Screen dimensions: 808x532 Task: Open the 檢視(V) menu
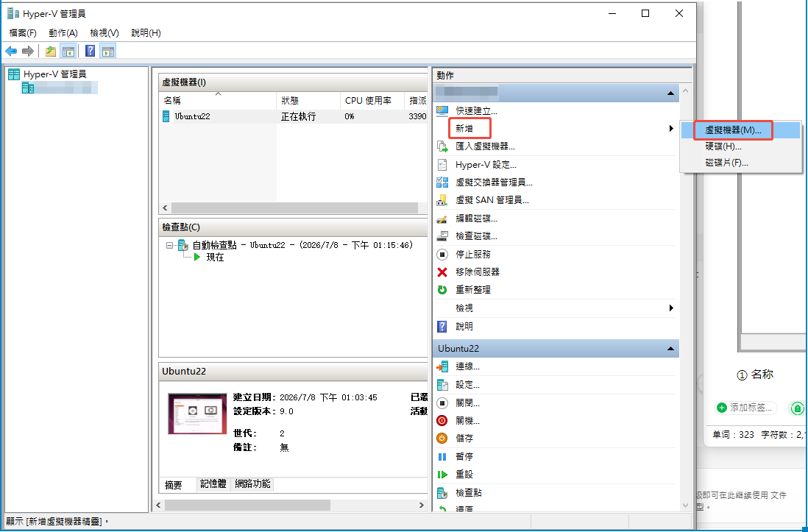coord(104,33)
